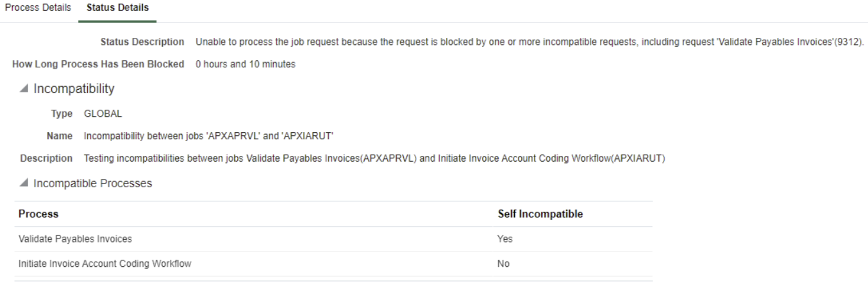Click the Type field label
This screenshot has height=288, width=868.
(x=62, y=114)
